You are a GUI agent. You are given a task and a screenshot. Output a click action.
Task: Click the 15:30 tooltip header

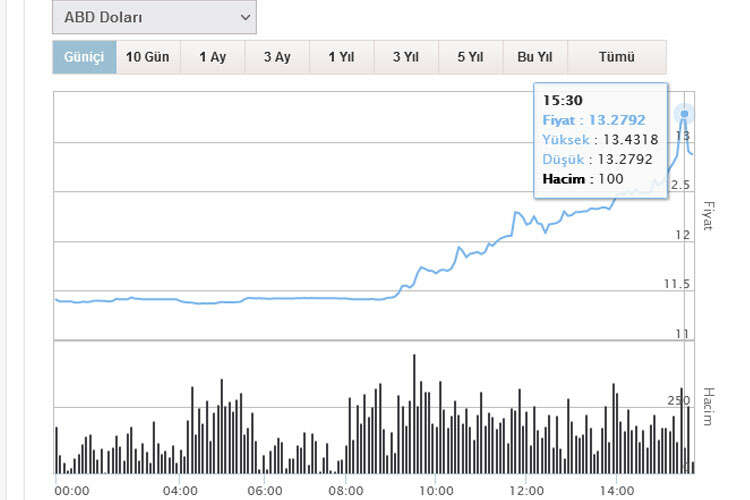click(562, 100)
